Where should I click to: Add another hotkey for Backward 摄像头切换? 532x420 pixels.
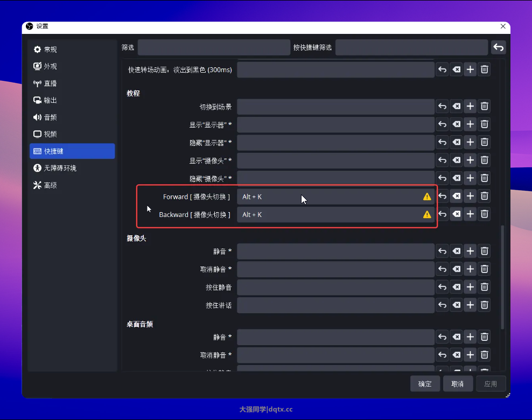(470, 214)
